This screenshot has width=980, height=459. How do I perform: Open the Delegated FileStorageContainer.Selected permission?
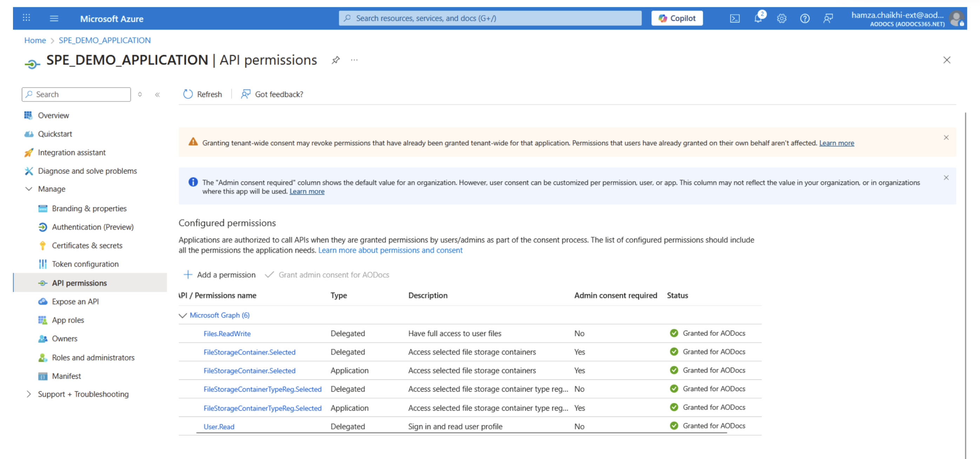pos(249,352)
